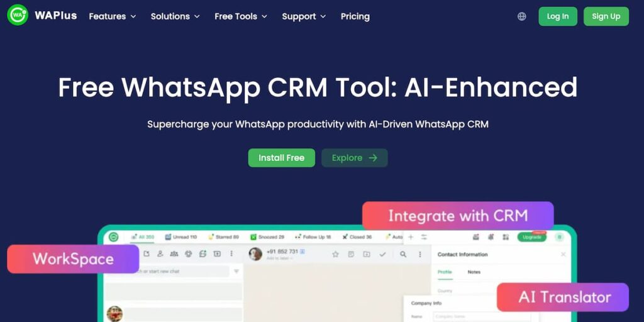The height and width of the screenshot is (322, 644).
Task: Click the AI Translator badge
Action: [x=563, y=297]
